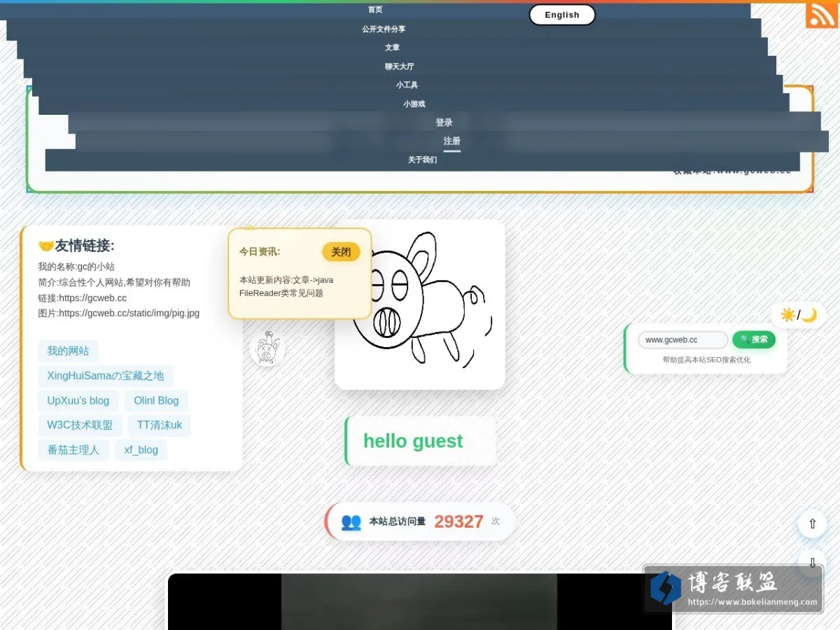Click the small pig avatar icon

[x=267, y=348]
